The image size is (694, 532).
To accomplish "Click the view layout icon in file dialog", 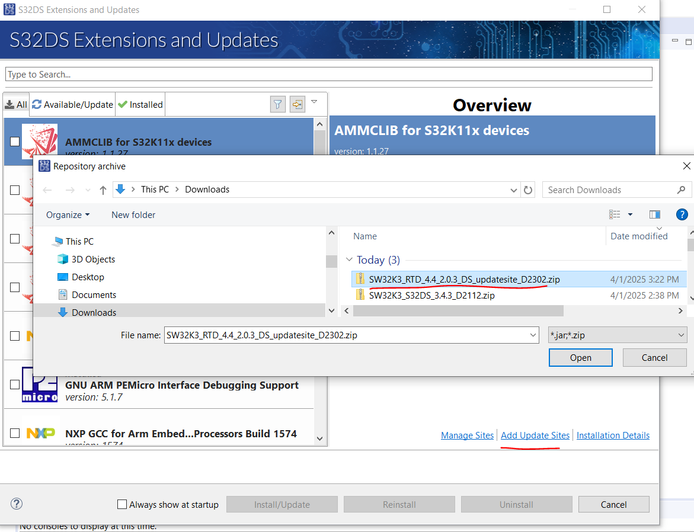I will 614,215.
